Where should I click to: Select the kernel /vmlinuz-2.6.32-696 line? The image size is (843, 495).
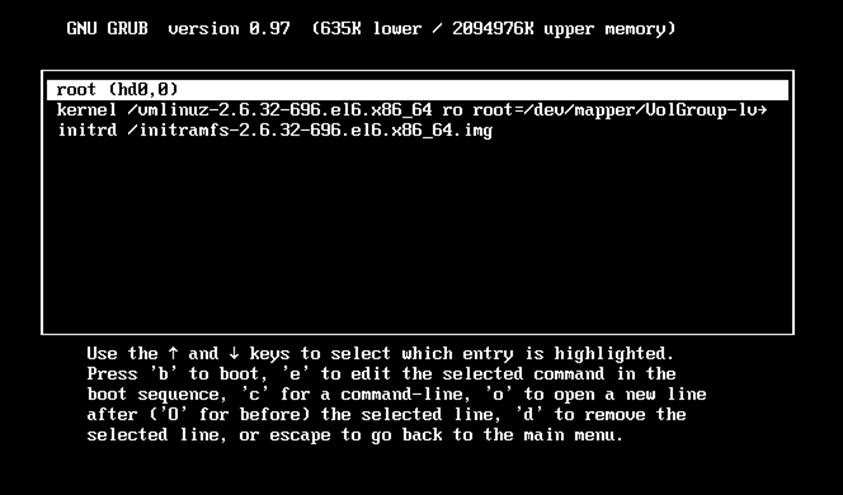click(x=412, y=110)
